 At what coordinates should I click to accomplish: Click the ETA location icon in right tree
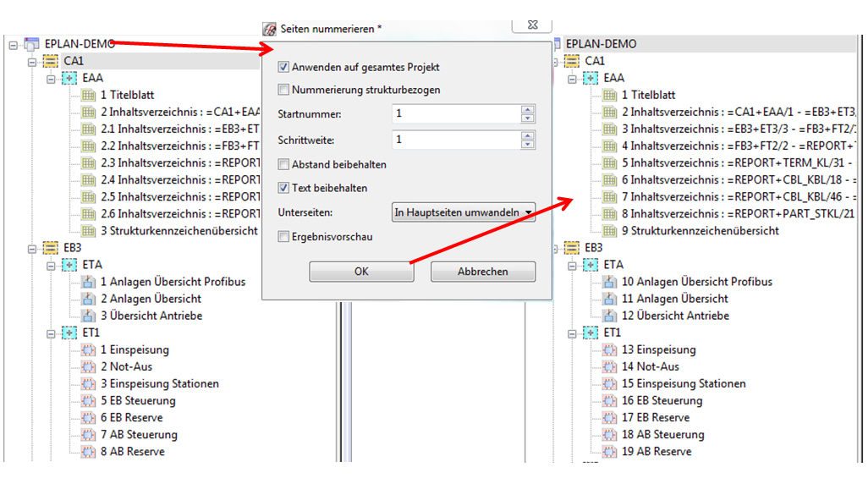pos(591,265)
